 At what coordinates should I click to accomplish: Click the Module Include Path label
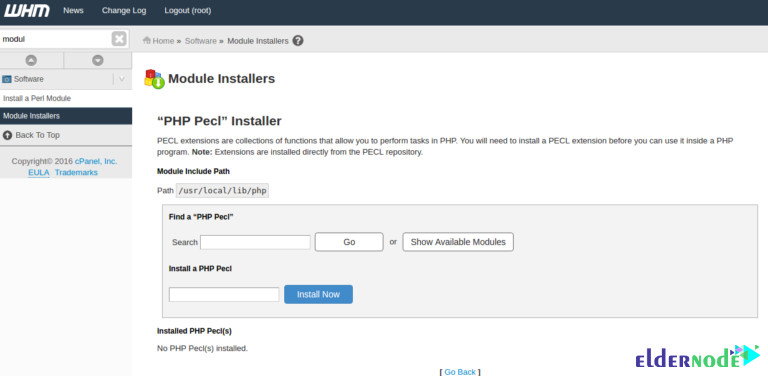click(193, 171)
